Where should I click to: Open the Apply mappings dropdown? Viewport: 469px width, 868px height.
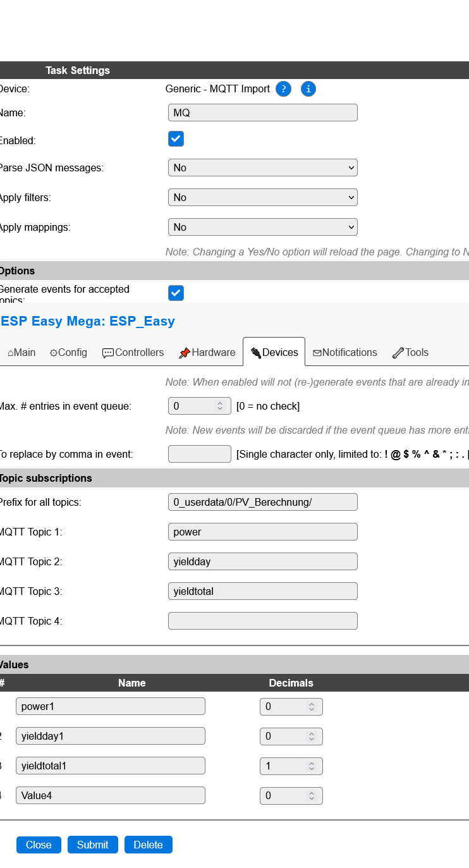tap(263, 227)
